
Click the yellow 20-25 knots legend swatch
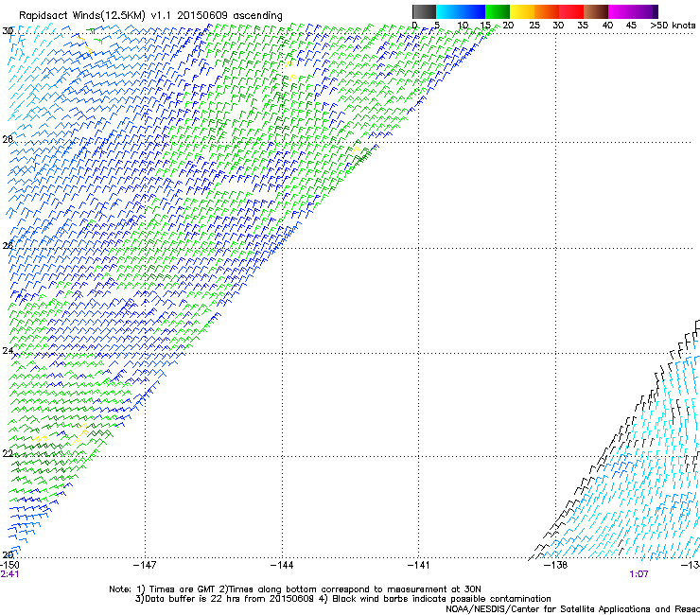[x=522, y=11]
